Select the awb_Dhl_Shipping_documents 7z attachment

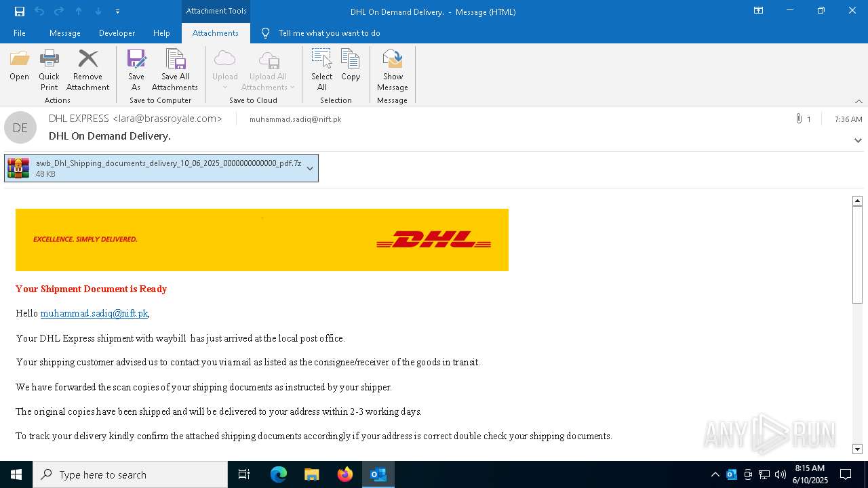[x=161, y=168]
